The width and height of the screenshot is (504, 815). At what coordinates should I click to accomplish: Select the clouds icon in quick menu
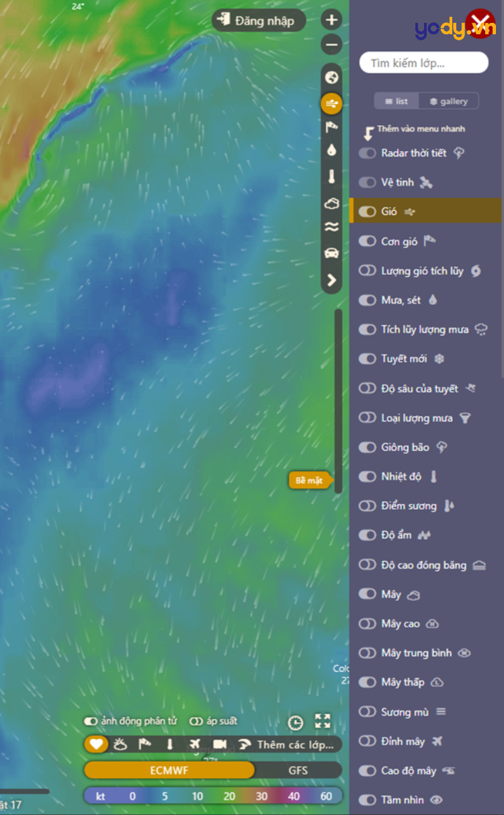pos(331,203)
